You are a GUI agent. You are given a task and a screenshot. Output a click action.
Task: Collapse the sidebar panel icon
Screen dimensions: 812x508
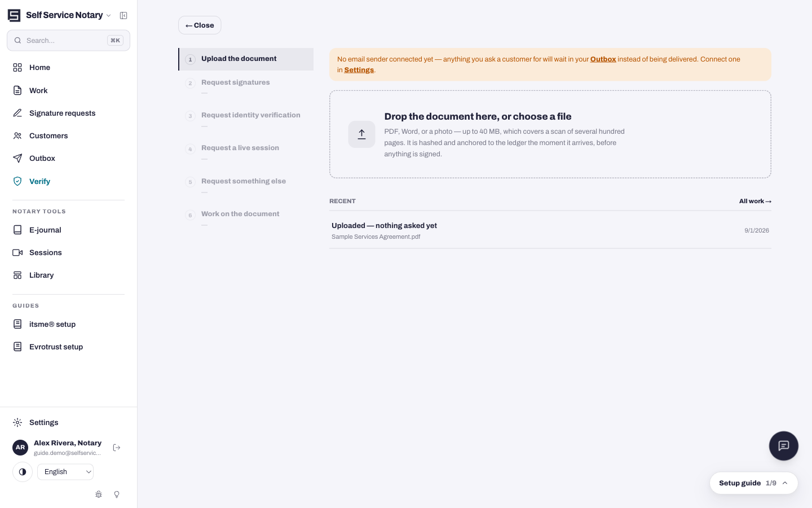point(123,15)
